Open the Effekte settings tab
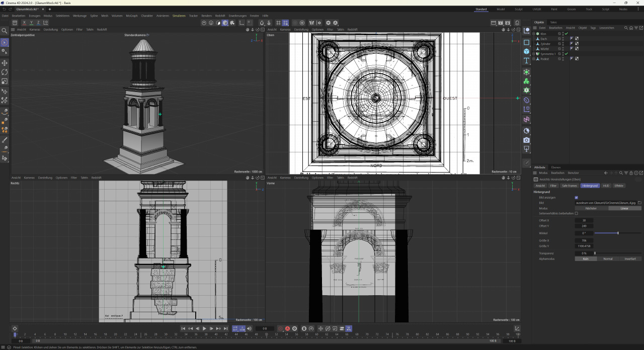The height and width of the screenshot is (350, 644). tap(619, 186)
